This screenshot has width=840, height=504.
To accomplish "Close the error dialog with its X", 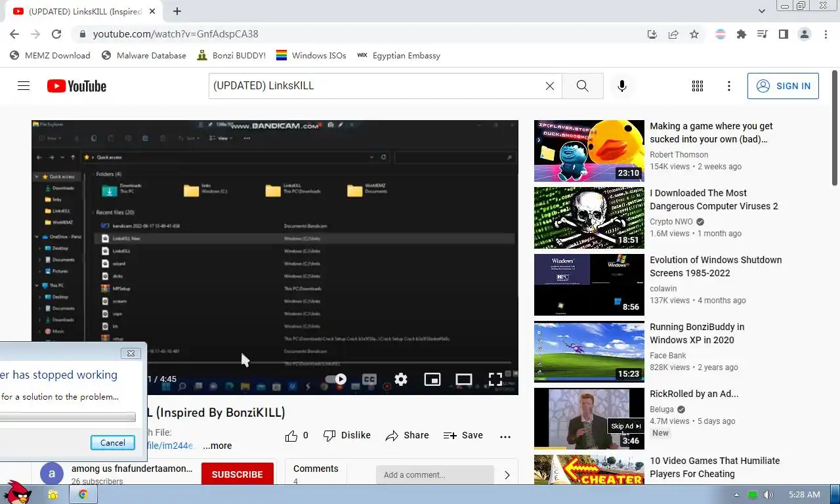I will coord(131,353).
